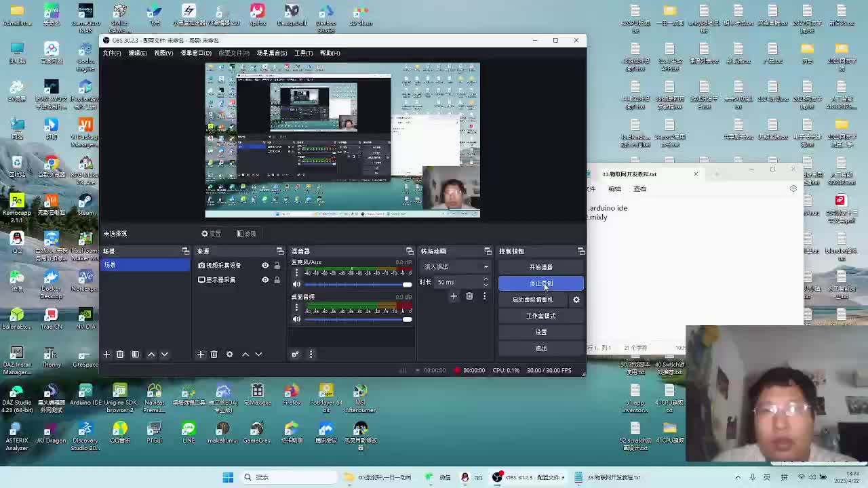Open the 工具(T) menu
The height and width of the screenshot is (488, 868).
click(303, 53)
